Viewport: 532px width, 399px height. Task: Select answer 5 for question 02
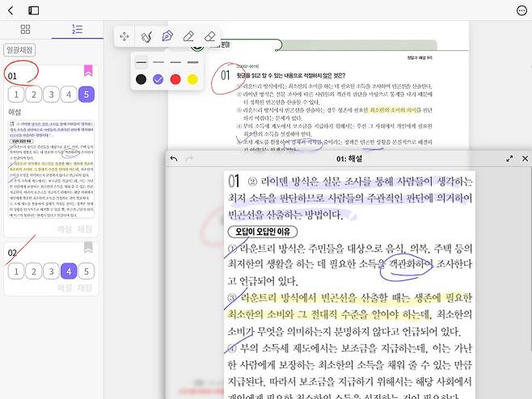[x=87, y=271]
